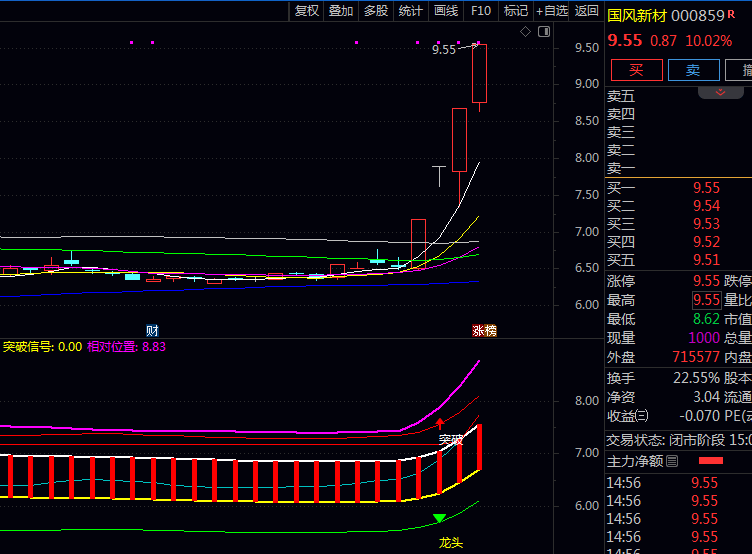752x554 pixels.
Task: Click the red 主力净额 color bar
Action: coord(710,461)
